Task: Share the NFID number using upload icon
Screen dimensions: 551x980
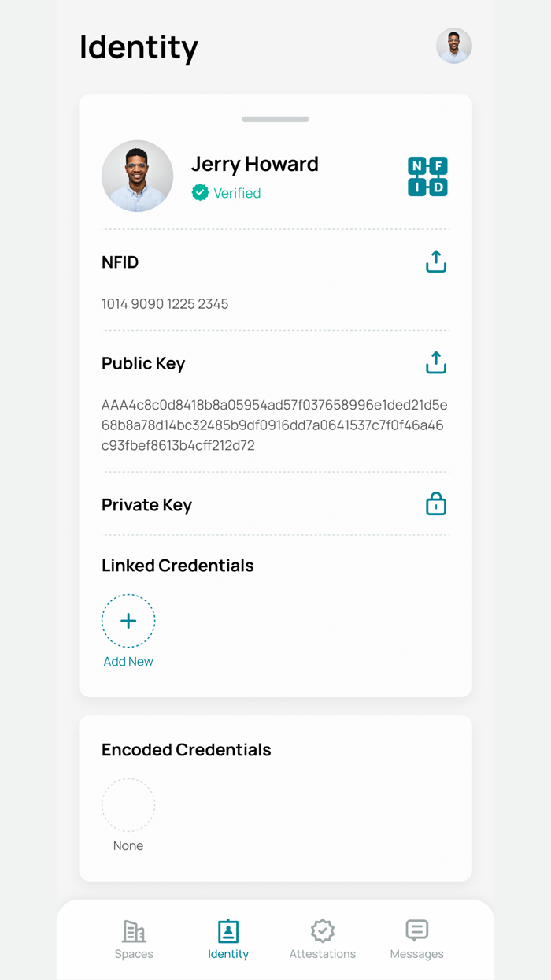Action: coord(435,261)
